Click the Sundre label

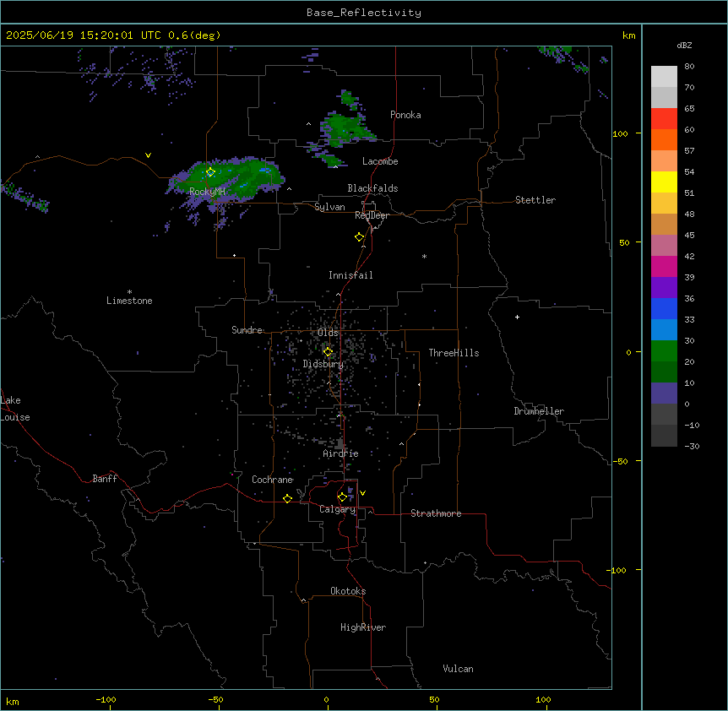[247, 330]
